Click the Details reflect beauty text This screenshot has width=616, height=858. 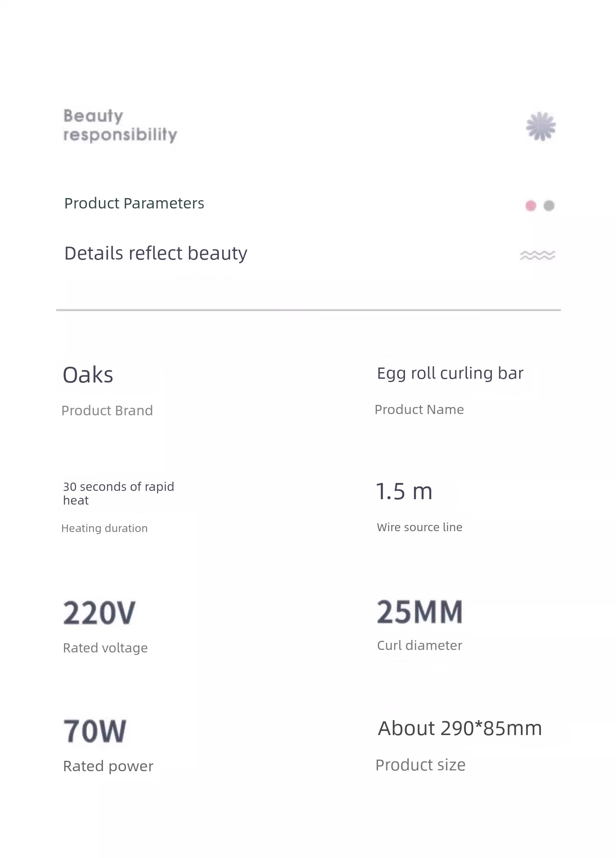[156, 253]
